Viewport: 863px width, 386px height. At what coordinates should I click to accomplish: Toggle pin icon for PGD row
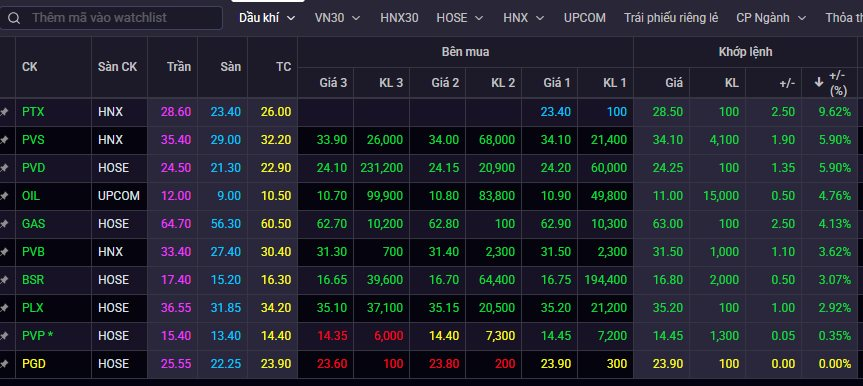click(x=4, y=364)
